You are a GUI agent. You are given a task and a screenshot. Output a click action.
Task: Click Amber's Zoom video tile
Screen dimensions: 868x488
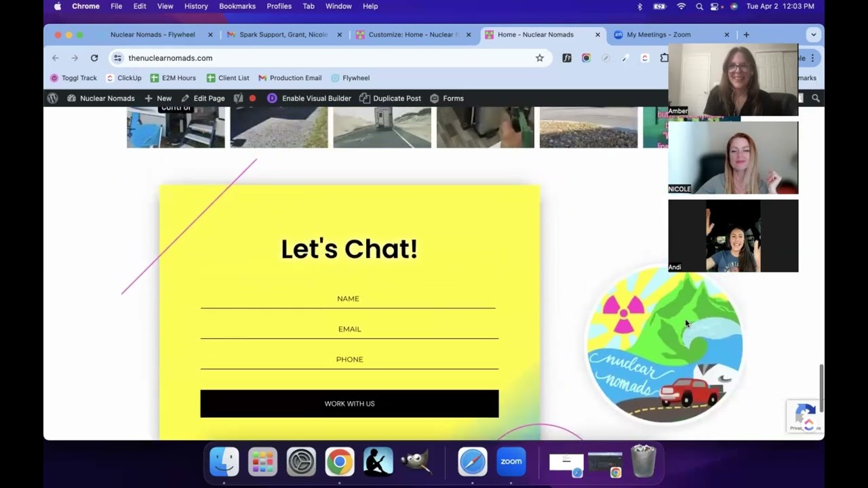coord(733,79)
